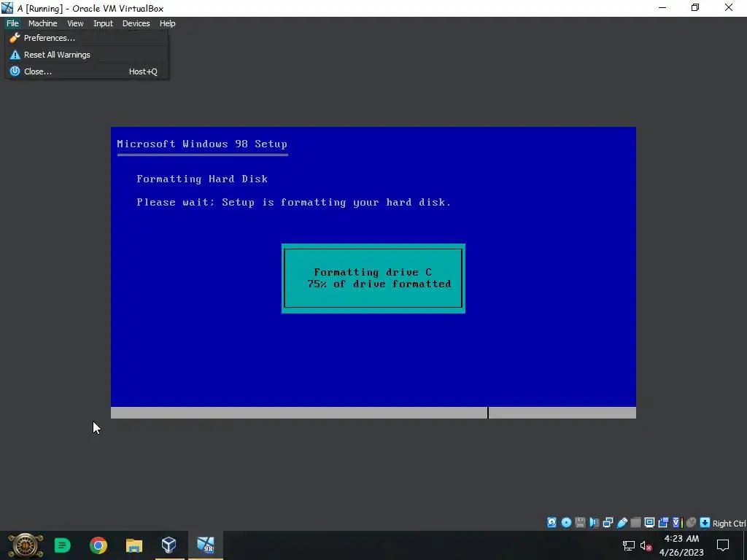Open the notification center

723,545
